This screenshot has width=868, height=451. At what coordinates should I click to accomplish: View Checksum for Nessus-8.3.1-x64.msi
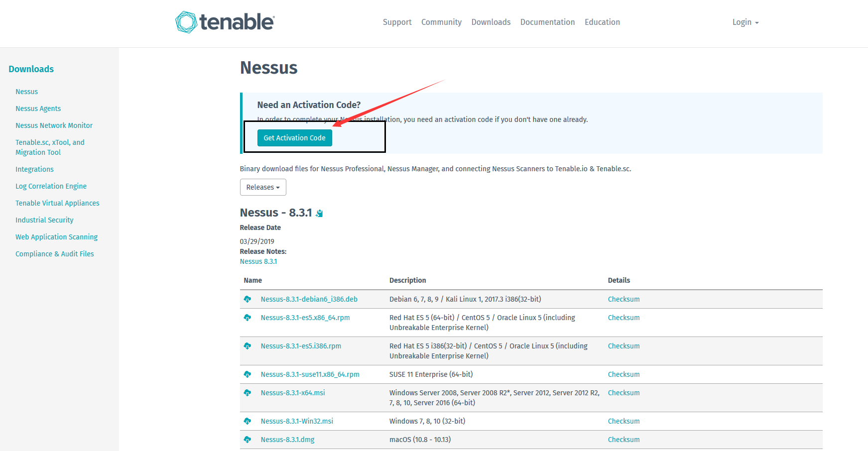point(623,393)
